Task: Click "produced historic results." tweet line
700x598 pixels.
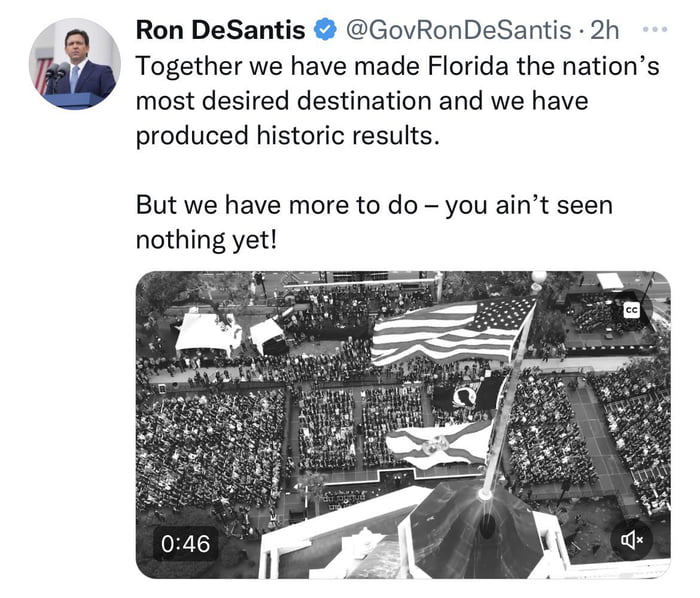Action: 287,136
